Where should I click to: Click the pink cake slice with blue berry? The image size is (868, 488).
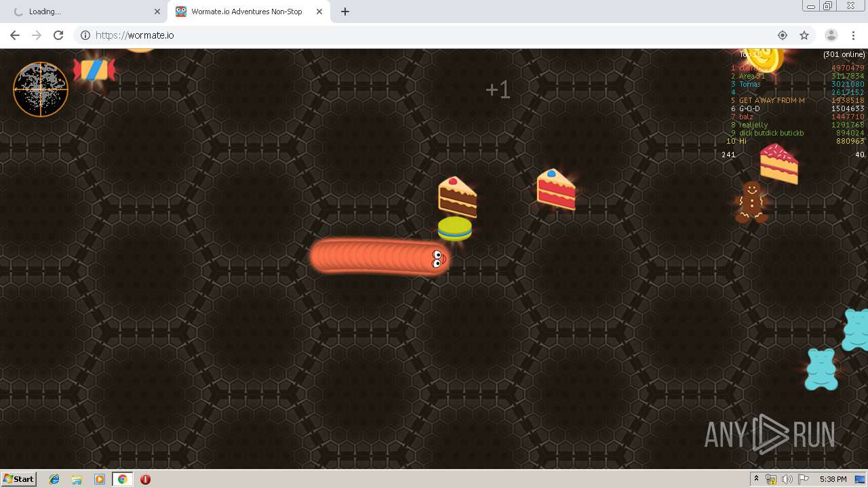tap(556, 189)
